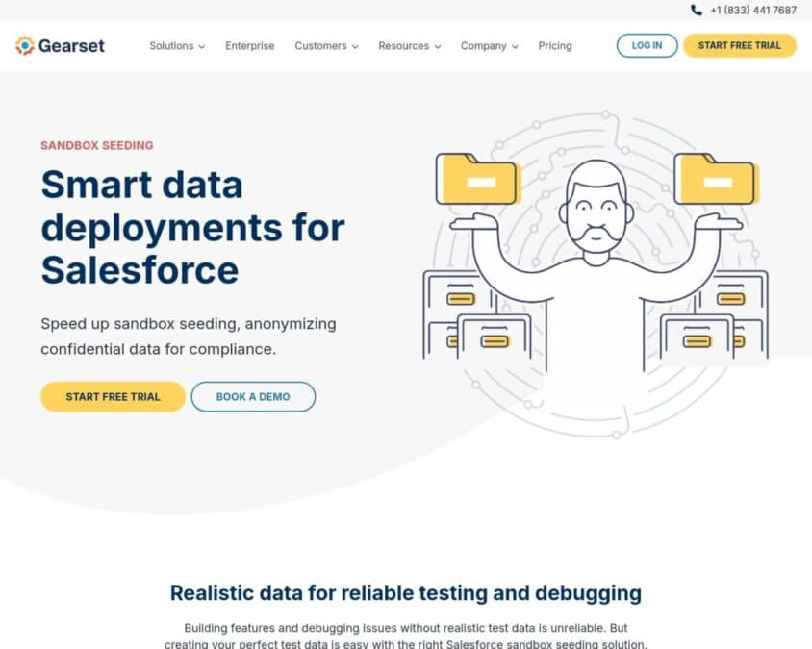The image size is (812, 649).
Task: Expand the Customers dropdown menu
Action: point(326,46)
